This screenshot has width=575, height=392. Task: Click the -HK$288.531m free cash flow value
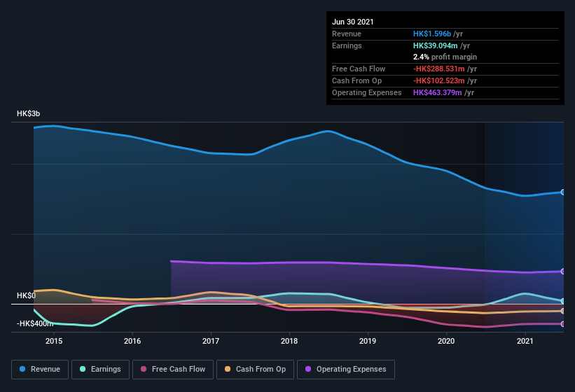click(439, 69)
